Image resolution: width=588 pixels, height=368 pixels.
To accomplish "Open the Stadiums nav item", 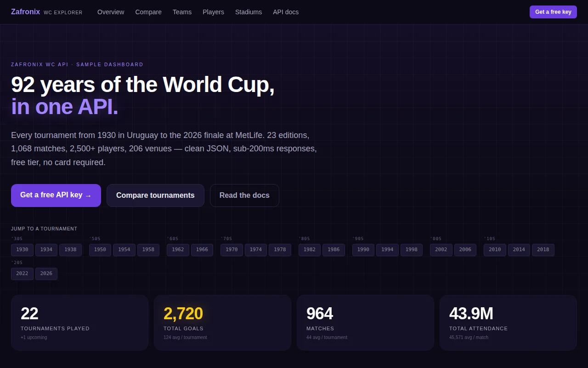I will point(249,12).
